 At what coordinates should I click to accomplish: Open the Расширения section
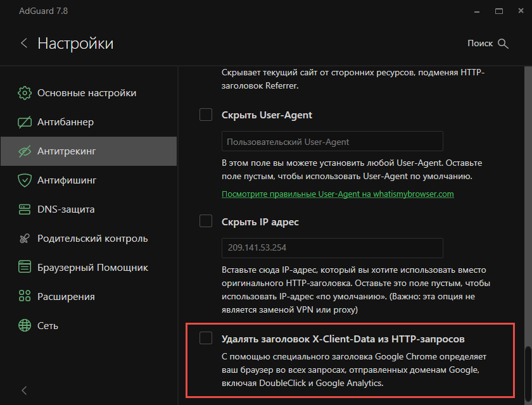click(24, 296)
